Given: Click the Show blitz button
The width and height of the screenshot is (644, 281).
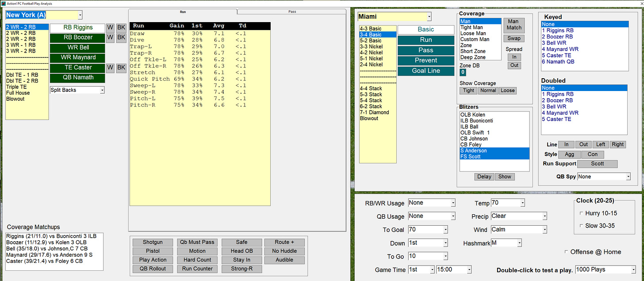Looking at the screenshot, I should (505, 177).
